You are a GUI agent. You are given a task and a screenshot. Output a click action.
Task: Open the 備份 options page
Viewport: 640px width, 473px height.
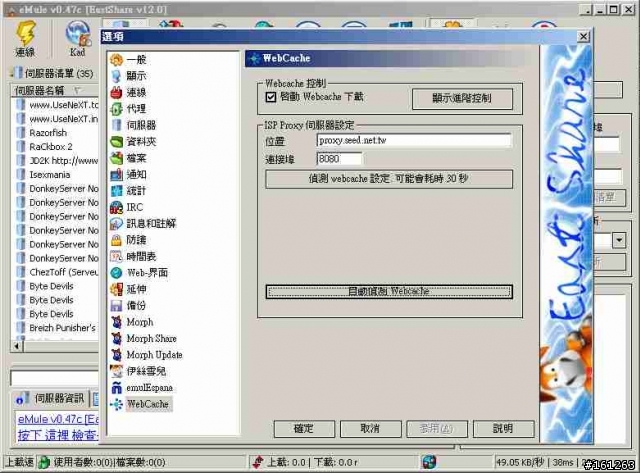(128, 305)
